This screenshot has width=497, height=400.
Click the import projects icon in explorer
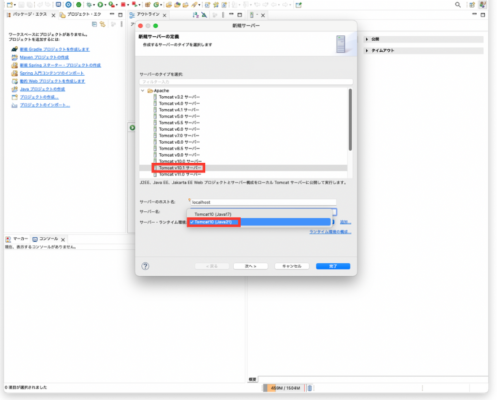(x=14, y=105)
